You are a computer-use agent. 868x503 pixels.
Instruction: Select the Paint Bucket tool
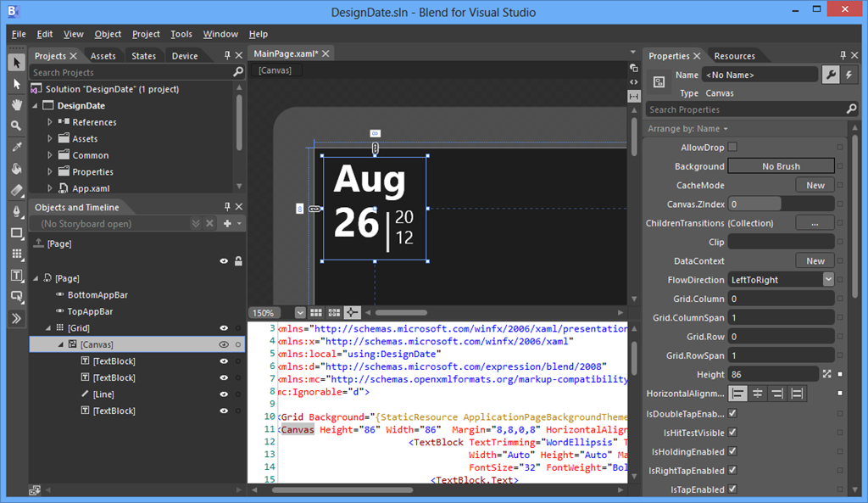(17, 169)
